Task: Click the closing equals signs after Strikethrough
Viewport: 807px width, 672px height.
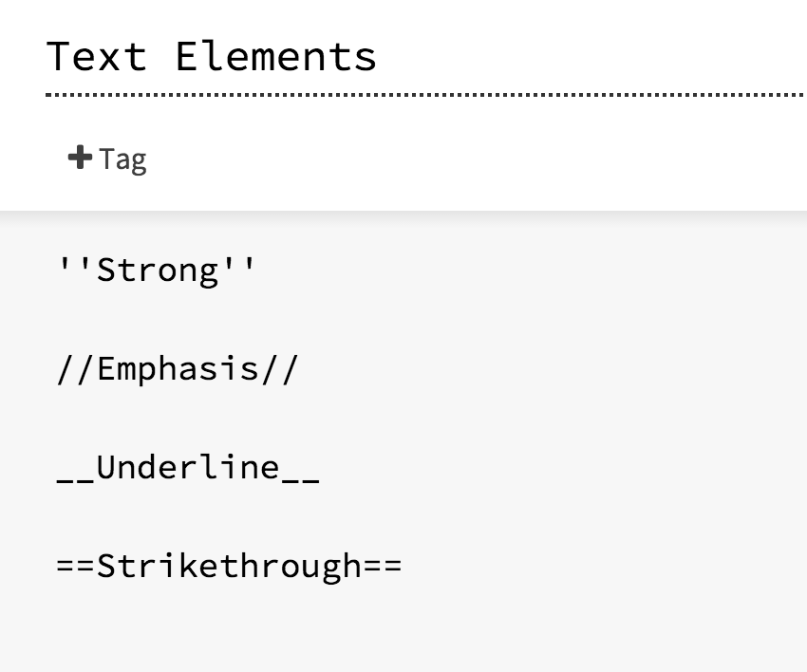Action: pos(383,567)
